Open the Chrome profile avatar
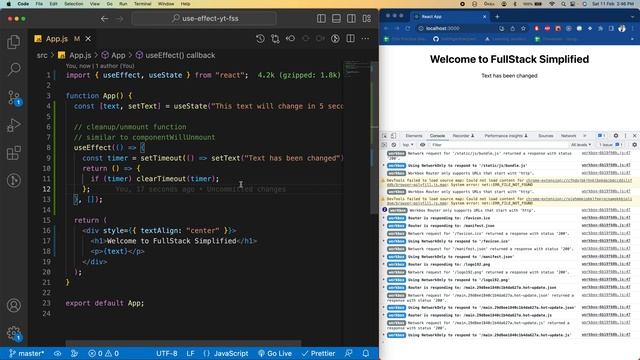 pyautogui.click(x=622, y=29)
